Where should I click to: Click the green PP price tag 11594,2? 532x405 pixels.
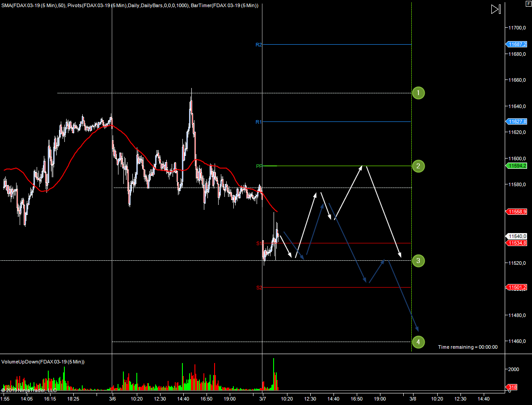click(517, 166)
